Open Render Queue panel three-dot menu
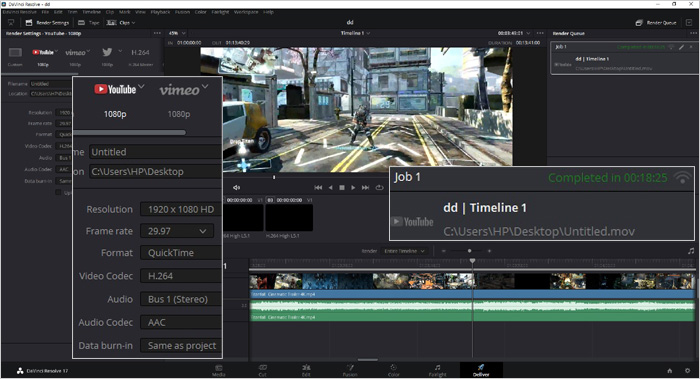This screenshot has height=379, width=700. tap(693, 33)
